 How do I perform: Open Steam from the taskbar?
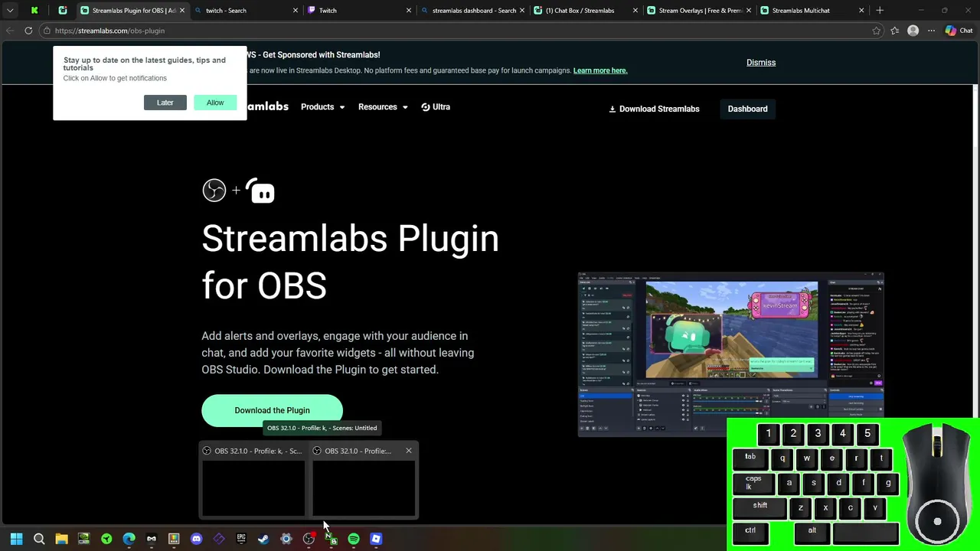coord(263,539)
